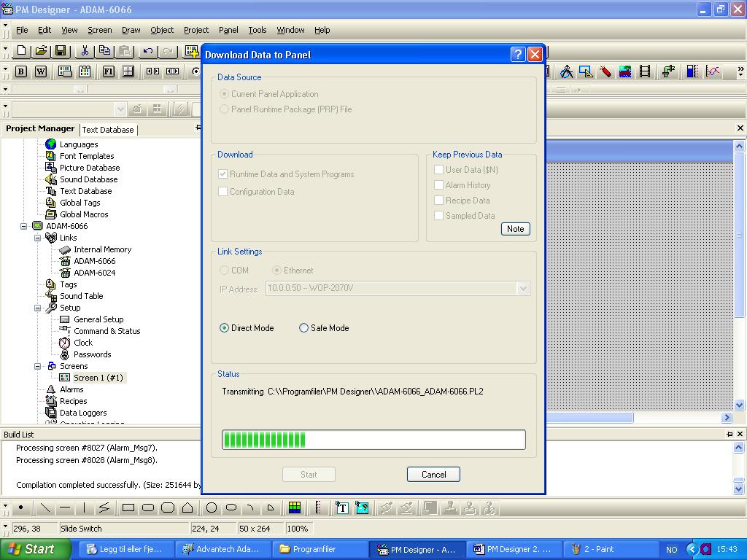This screenshot has width=747, height=560.
Task: Click the green pipe toolbar icon
Action: click(668, 71)
